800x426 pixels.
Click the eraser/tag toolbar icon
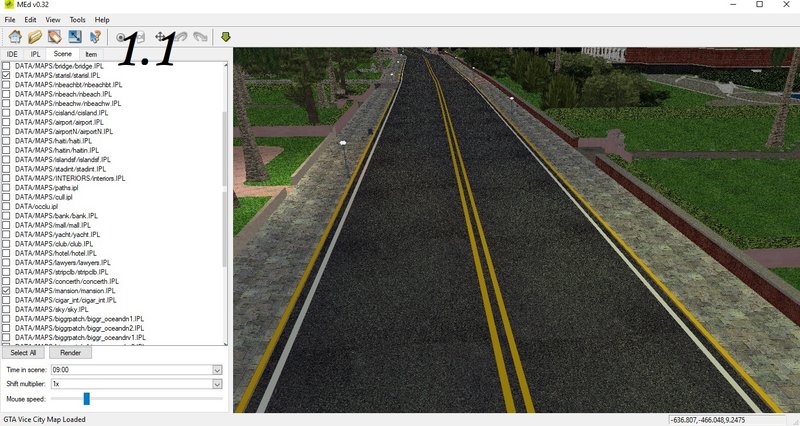[x=55, y=37]
